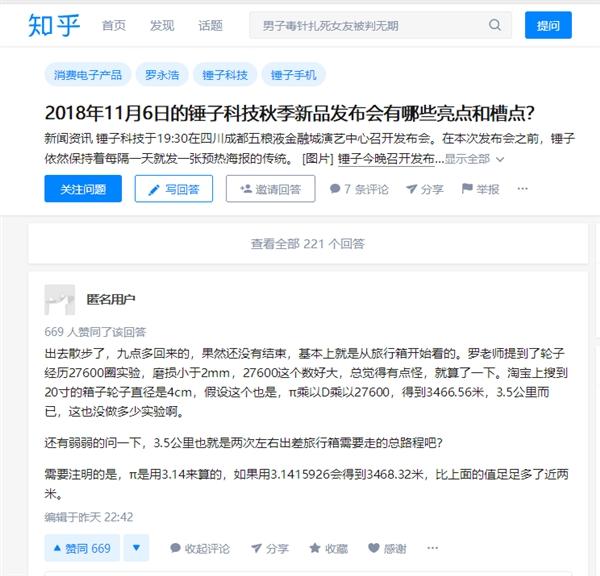
Task: Upvote the answer with 赞同 669
Action: [x=82, y=548]
